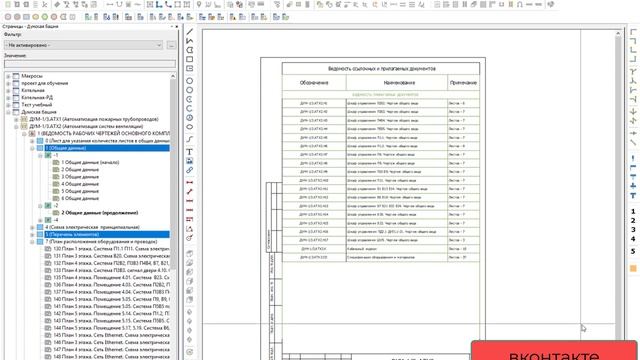The width and height of the screenshot is (640, 360).
Task: Click the green circle icon in second toolbar row
Action: point(45,17)
